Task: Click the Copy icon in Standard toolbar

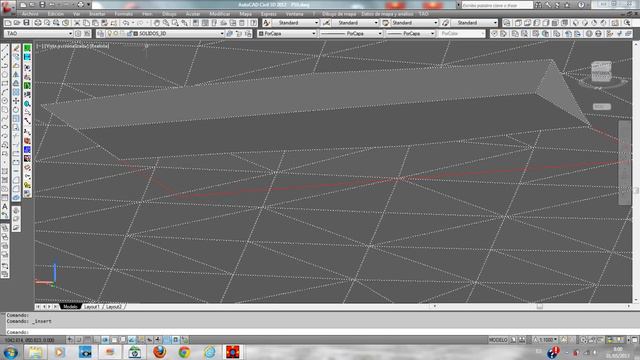Action: (x=86, y=23)
